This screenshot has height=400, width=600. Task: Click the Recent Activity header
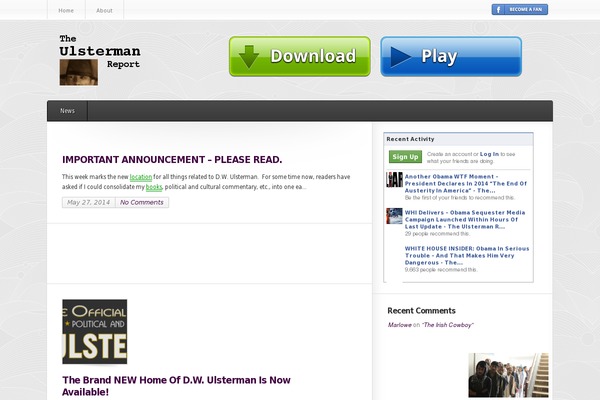tap(458, 139)
